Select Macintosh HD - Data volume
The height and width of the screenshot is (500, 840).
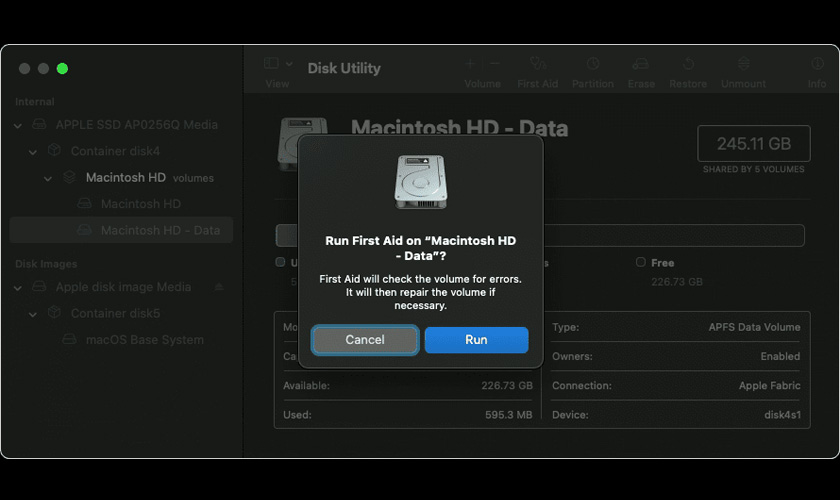[x=121, y=230]
